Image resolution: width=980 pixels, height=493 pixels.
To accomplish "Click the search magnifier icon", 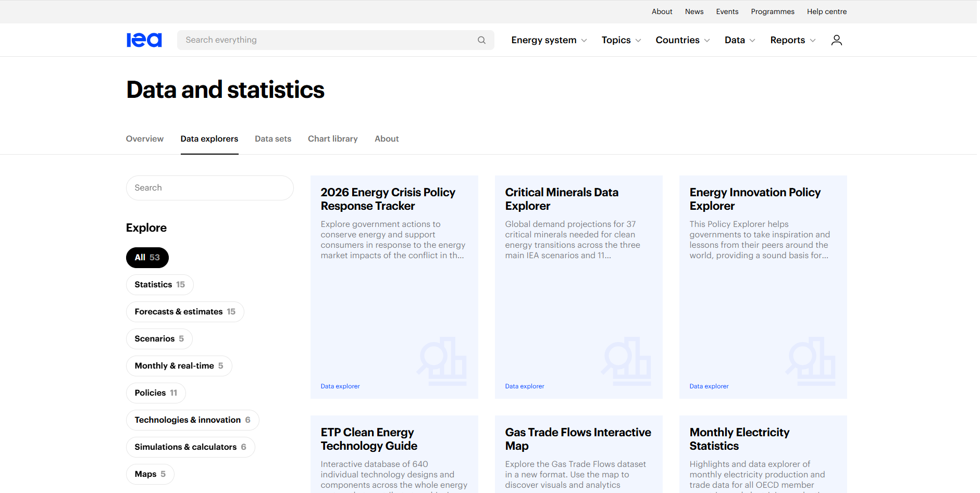I will [x=481, y=40].
